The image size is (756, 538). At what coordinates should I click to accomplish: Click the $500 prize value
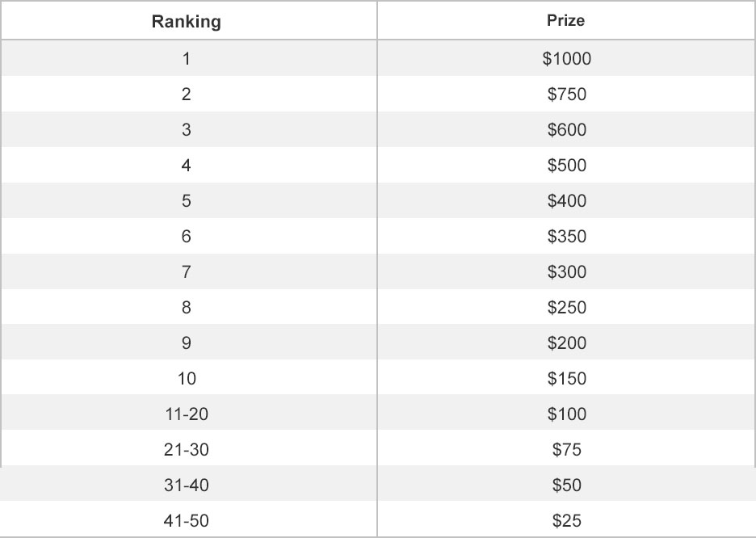pyautogui.click(x=566, y=166)
